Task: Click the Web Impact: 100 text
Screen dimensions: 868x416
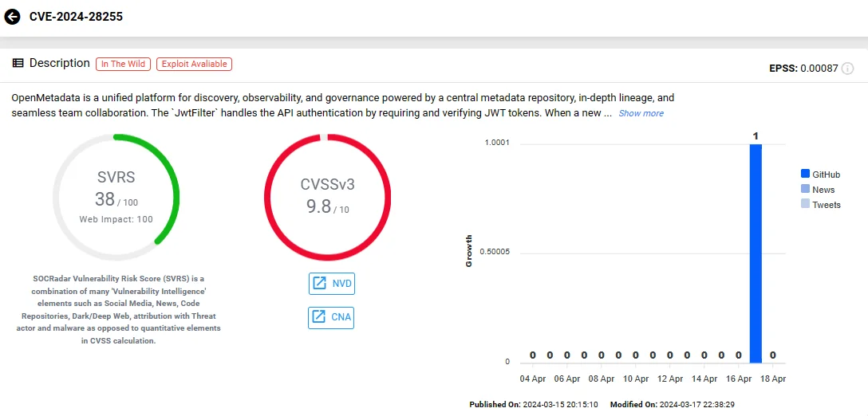Action: click(116, 220)
